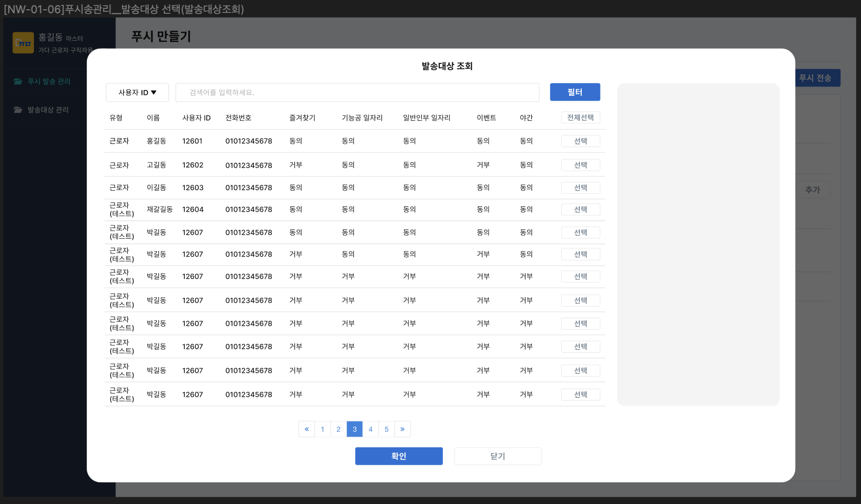Click the search keyword input field

[x=357, y=92]
